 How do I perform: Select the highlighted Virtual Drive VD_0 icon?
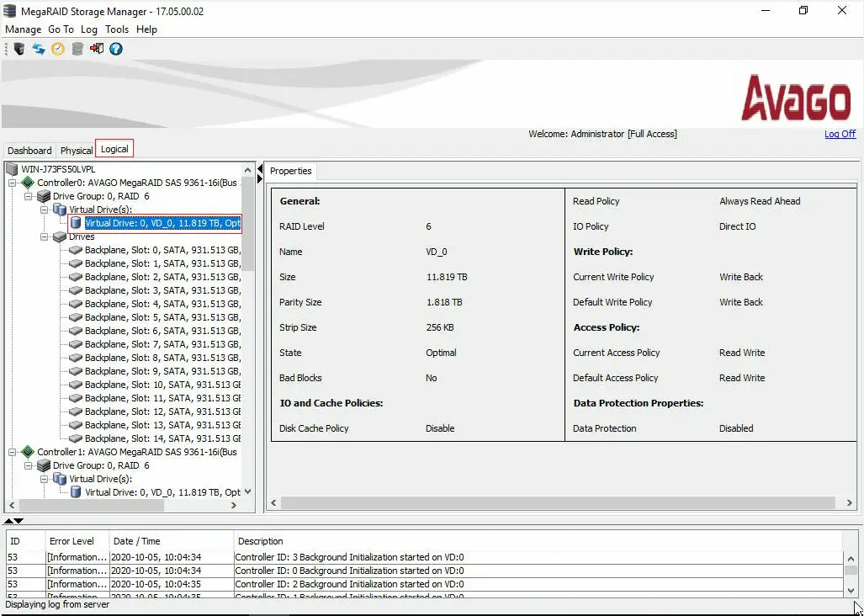click(76, 223)
